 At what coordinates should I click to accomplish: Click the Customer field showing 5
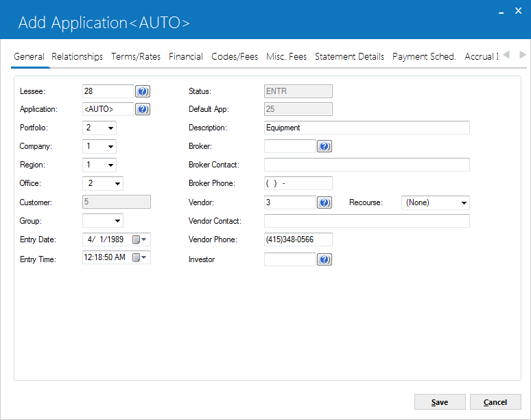[x=117, y=202]
